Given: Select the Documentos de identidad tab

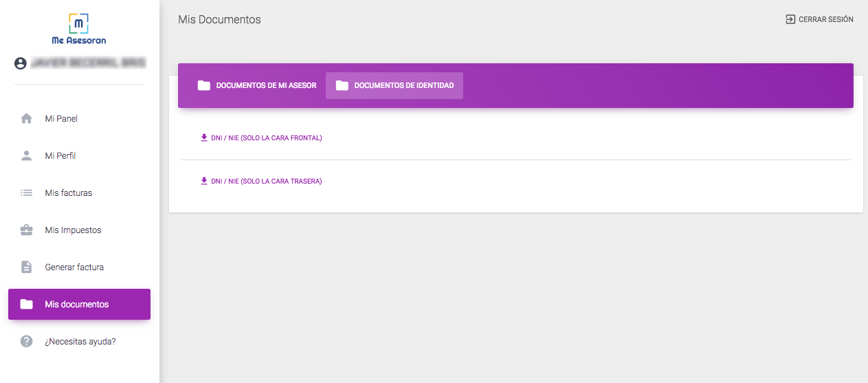Looking at the screenshot, I should [x=394, y=86].
